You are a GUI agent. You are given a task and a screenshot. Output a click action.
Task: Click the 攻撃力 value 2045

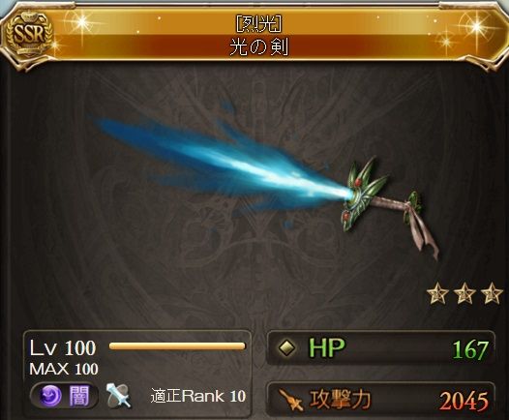point(464,402)
